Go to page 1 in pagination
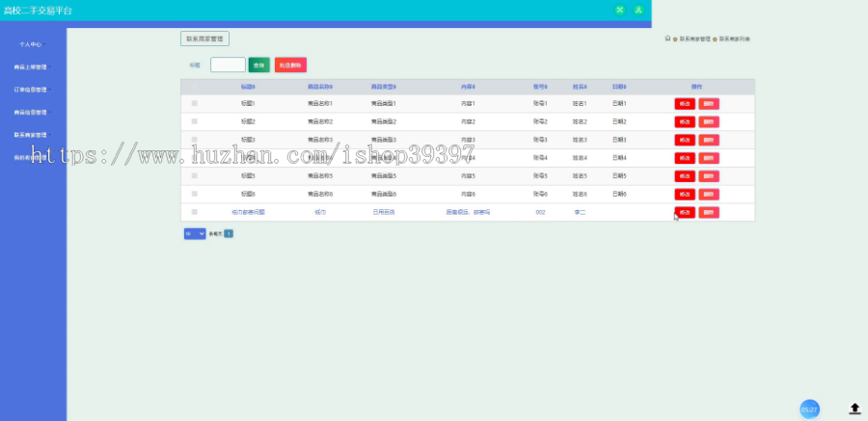 pos(229,234)
